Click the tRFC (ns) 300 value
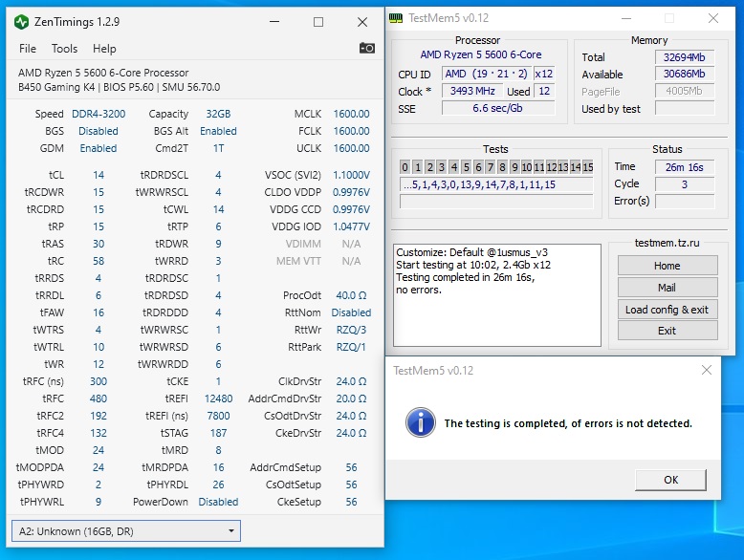Image resolution: width=744 pixels, height=560 pixels. click(x=98, y=381)
